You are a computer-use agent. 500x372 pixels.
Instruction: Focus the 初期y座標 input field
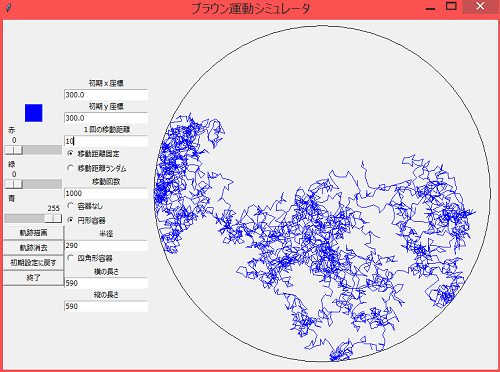(106, 118)
